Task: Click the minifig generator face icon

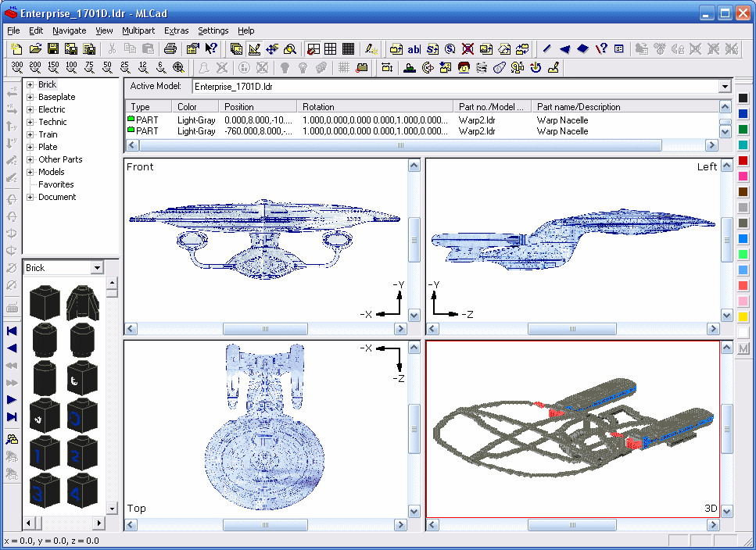Action: [464, 68]
